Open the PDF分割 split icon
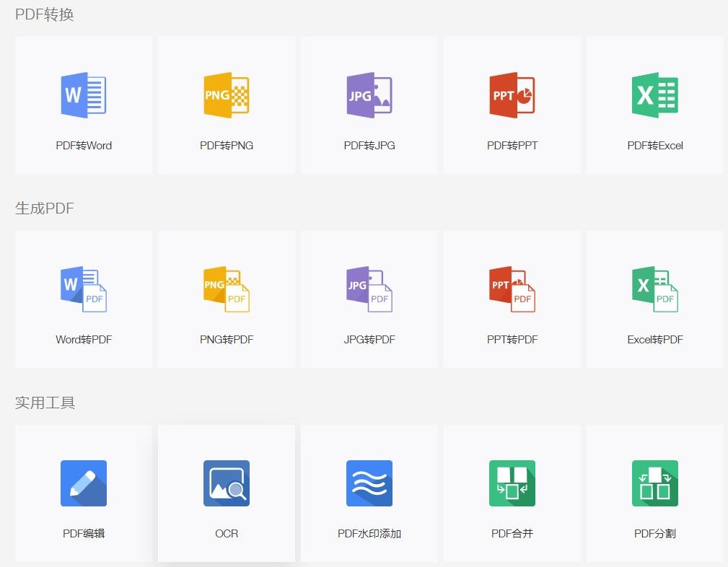728x567 pixels. tap(655, 483)
